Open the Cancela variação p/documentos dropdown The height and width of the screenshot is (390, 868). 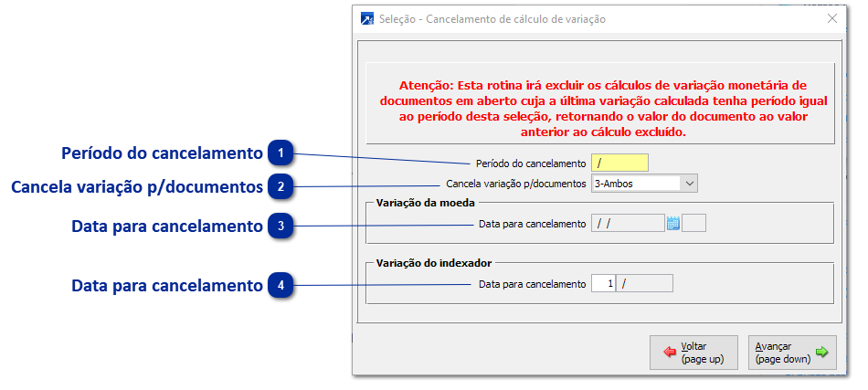point(689,184)
